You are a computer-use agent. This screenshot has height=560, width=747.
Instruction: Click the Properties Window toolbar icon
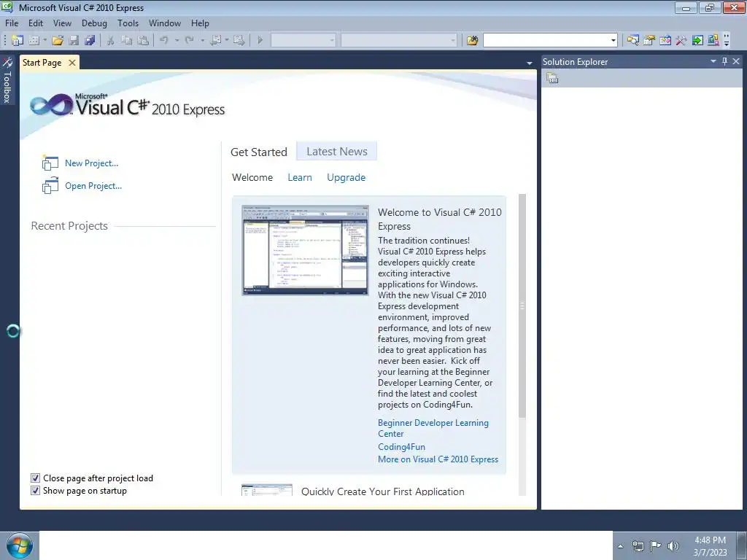coord(649,41)
